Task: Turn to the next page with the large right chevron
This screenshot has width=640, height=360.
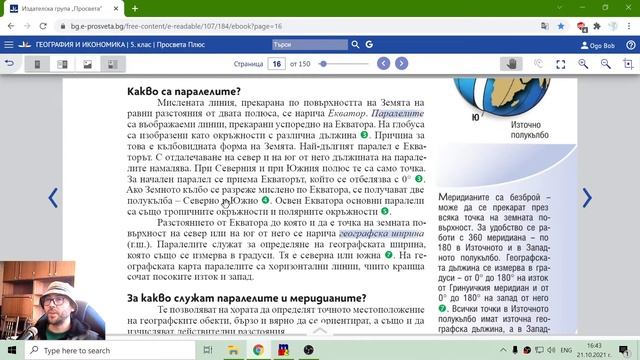Action: (587, 198)
